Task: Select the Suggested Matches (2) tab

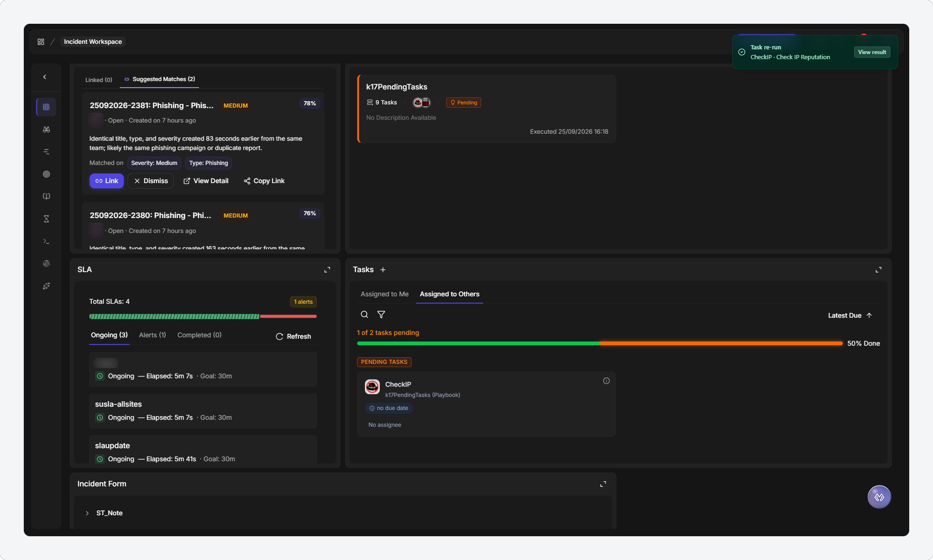Action: [159, 79]
